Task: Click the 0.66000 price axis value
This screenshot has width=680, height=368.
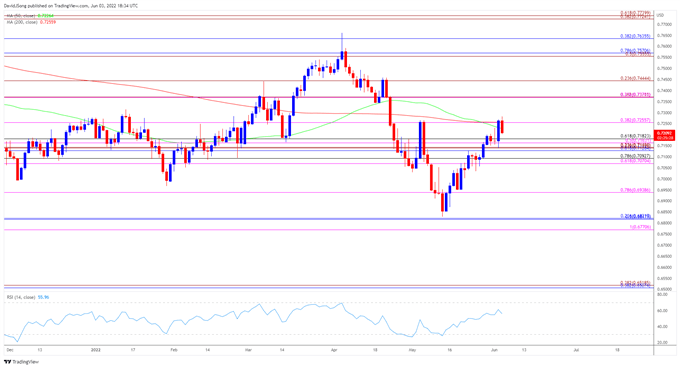Action: pyautogui.click(x=664, y=267)
